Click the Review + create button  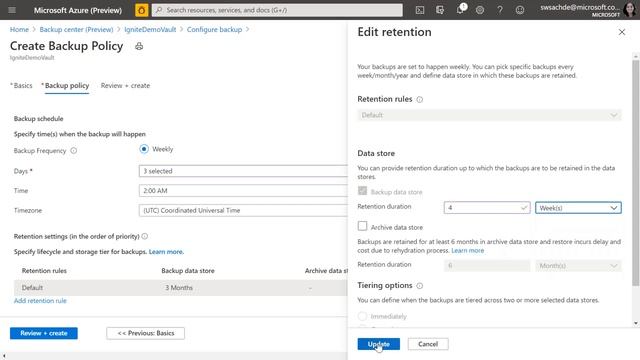[x=44, y=333]
